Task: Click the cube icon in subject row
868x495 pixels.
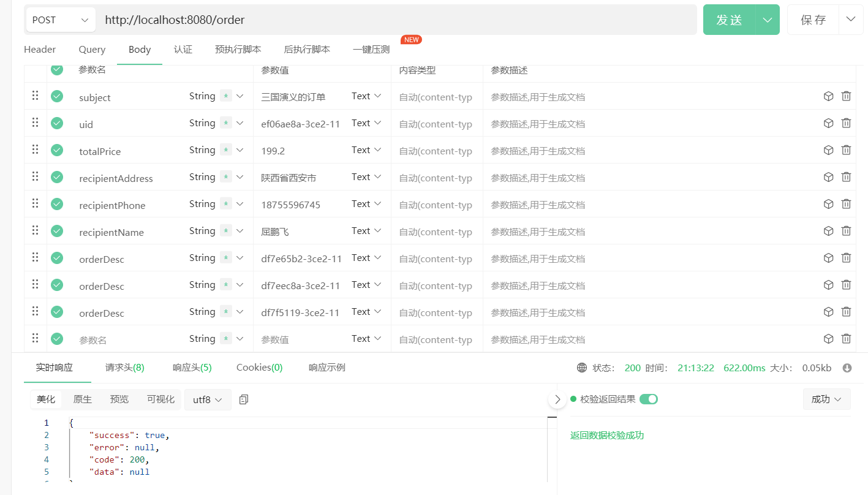Action: 828,96
